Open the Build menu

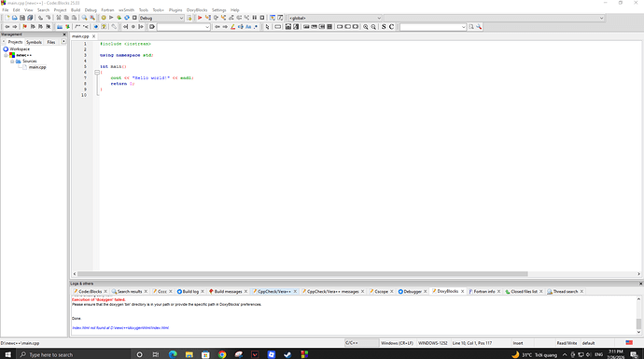(x=76, y=10)
